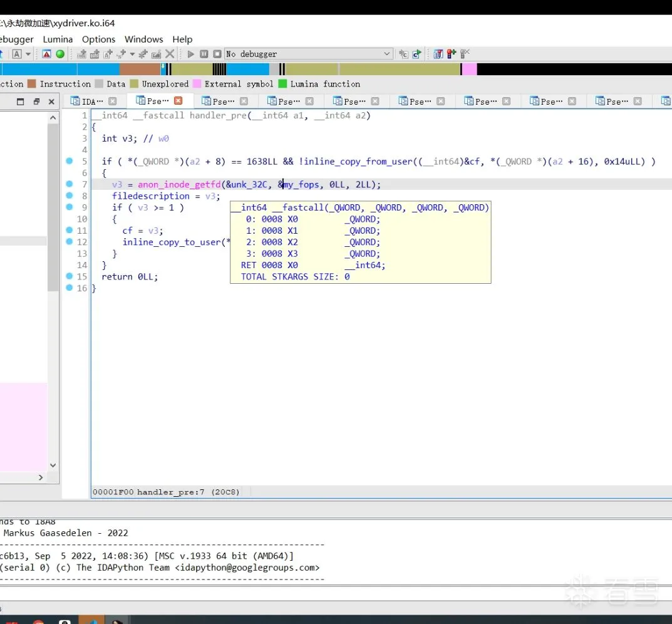Toggle breakpoint dot on line 5
Image resolution: width=672 pixels, height=624 pixels.
tap(70, 161)
